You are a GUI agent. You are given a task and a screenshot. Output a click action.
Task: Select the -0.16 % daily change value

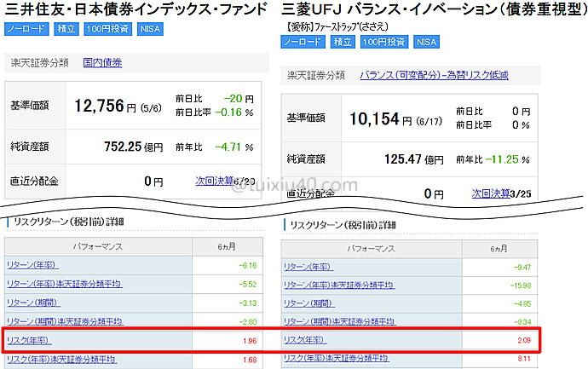[234, 112]
